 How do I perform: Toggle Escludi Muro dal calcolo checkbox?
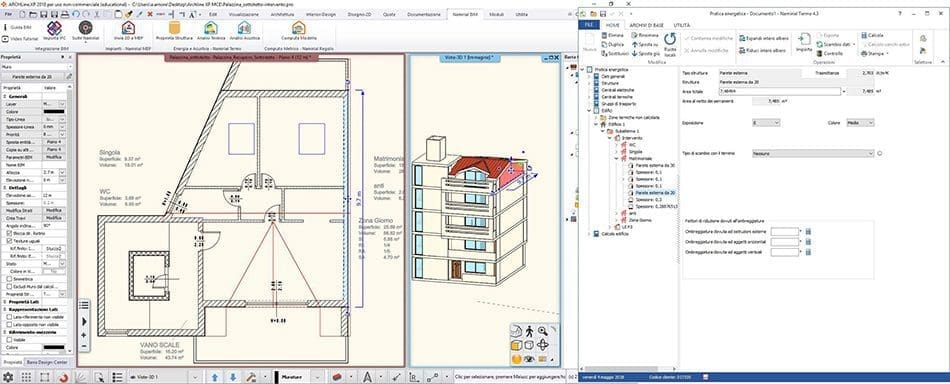8,286
